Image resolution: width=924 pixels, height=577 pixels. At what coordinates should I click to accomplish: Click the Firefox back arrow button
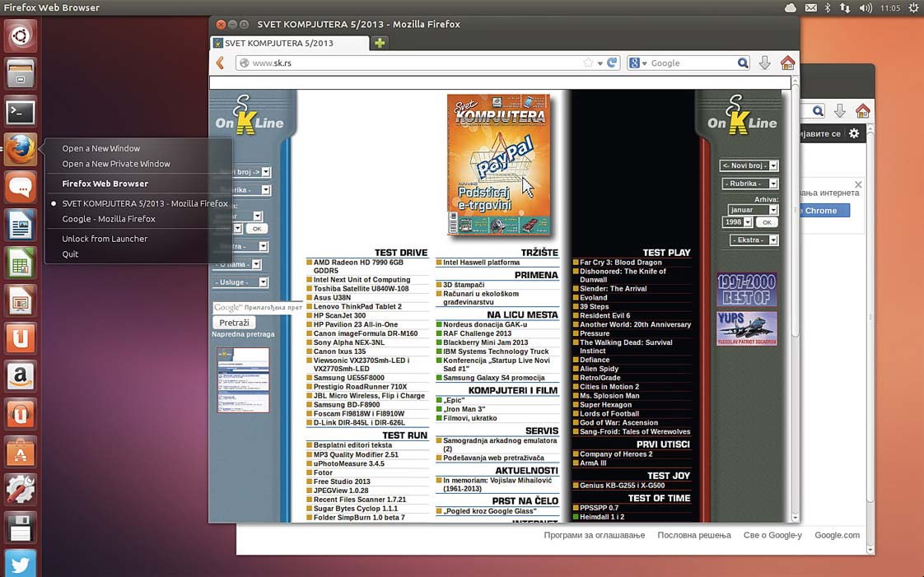[x=220, y=63]
